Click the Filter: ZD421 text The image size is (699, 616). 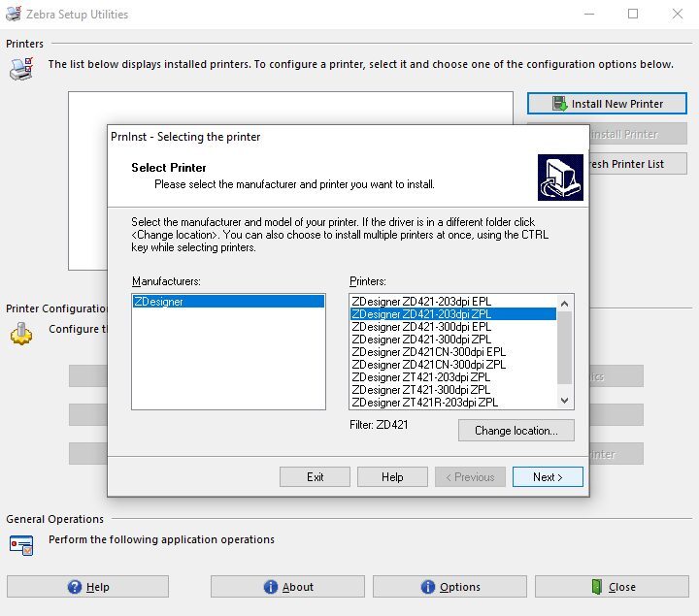coord(379,425)
